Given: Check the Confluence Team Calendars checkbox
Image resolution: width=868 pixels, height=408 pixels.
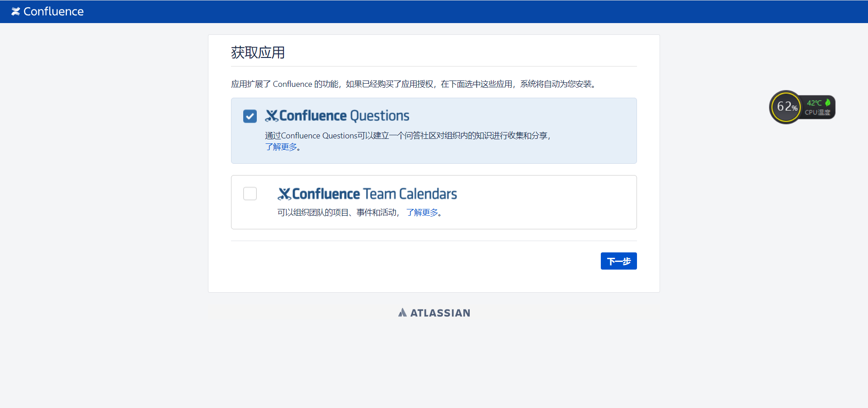Looking at the screenshot, I should coord(250,194).
